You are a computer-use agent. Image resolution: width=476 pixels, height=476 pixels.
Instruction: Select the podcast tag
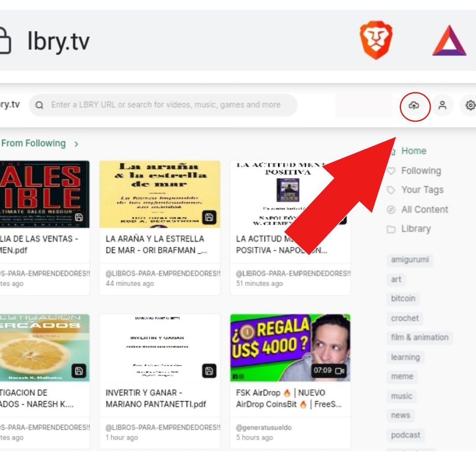(405, 435)
